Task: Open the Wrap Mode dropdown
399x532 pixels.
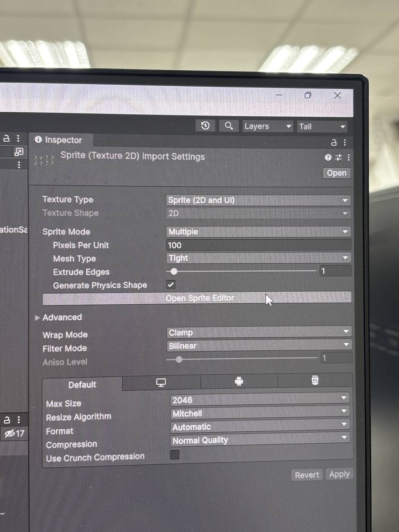Action: pos(258,332)
